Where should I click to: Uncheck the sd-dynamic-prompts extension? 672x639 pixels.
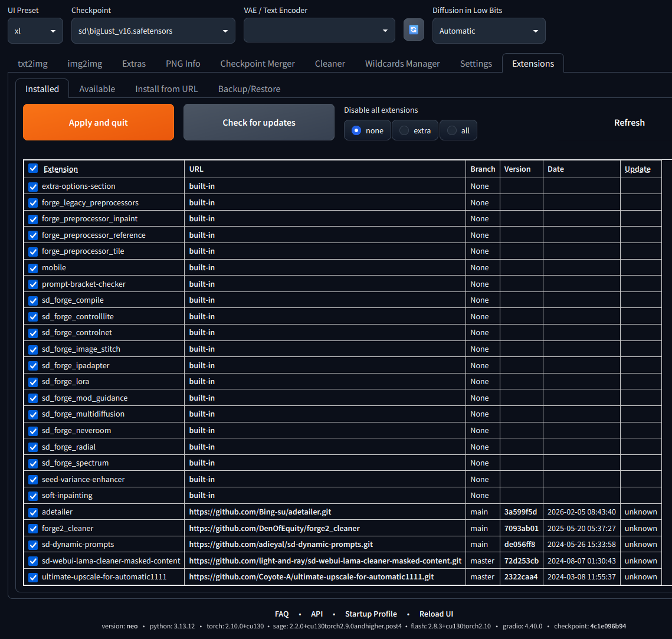pyautogui.click(x=33, y=545)
